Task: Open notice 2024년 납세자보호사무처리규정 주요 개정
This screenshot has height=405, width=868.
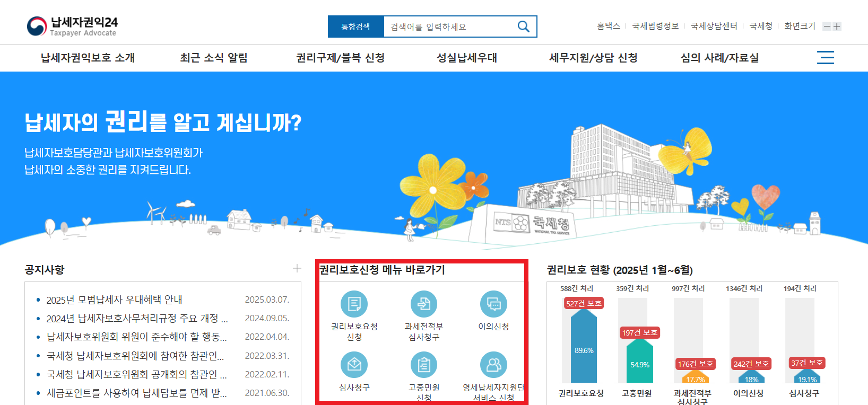Action: (x=137, y=319)
